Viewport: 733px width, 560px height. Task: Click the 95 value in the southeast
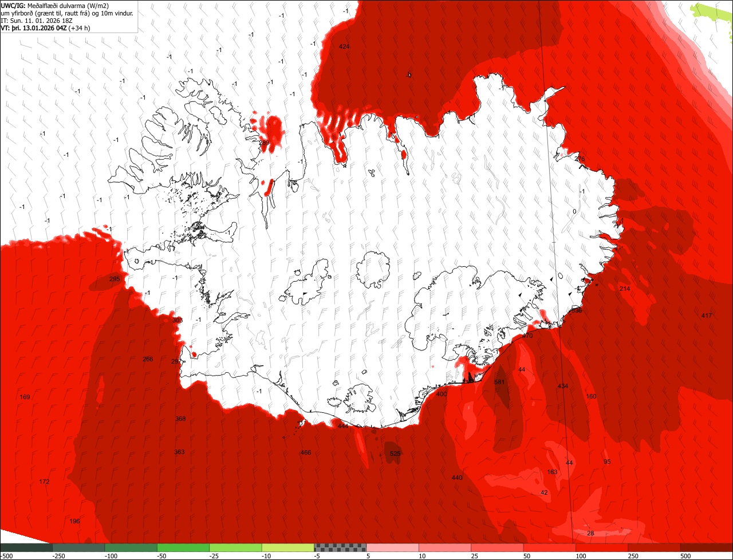point(607,462)
